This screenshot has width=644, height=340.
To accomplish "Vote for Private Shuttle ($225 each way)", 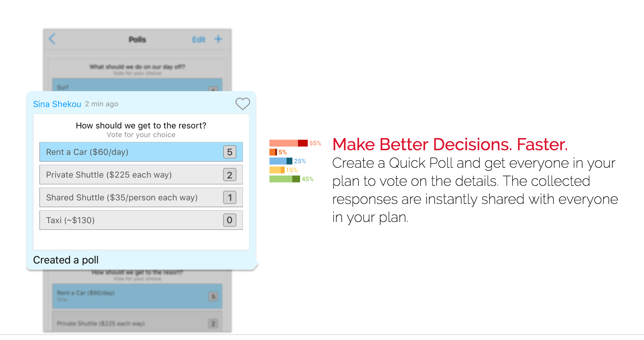I will pos(141,175).
